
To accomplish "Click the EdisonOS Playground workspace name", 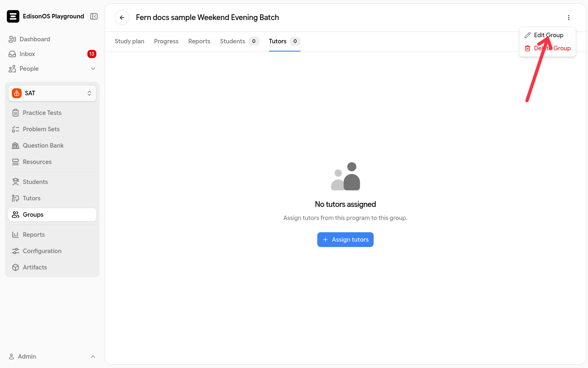I will 53,16.
